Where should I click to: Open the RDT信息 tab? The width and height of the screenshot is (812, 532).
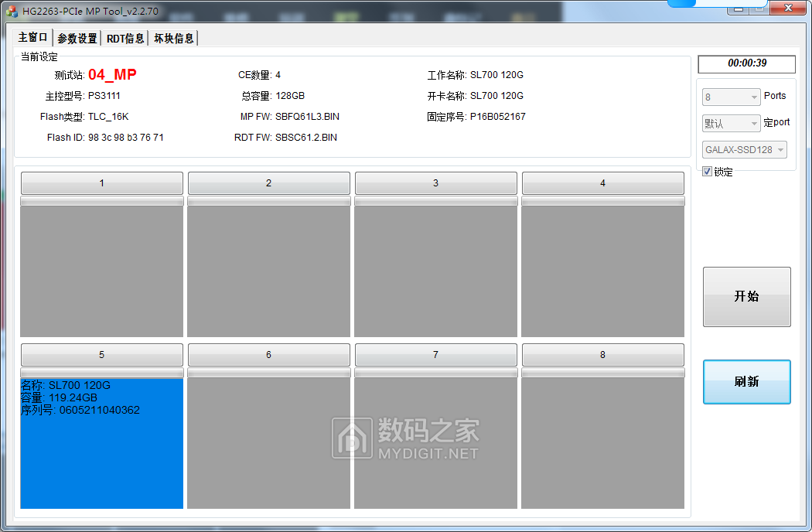pos(125,39)
